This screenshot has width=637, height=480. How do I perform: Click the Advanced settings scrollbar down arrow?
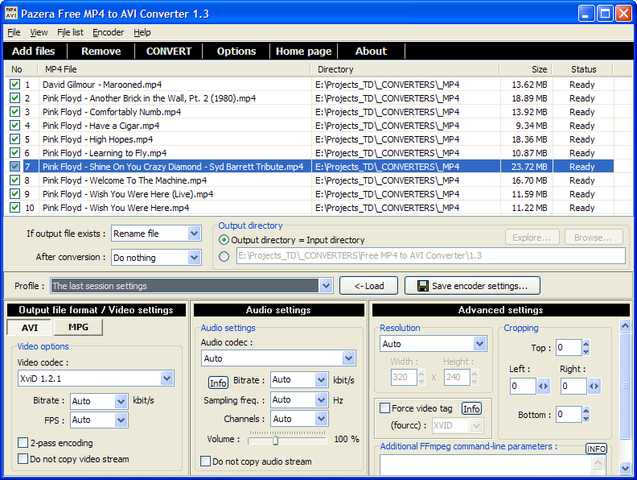coord(625,468)
